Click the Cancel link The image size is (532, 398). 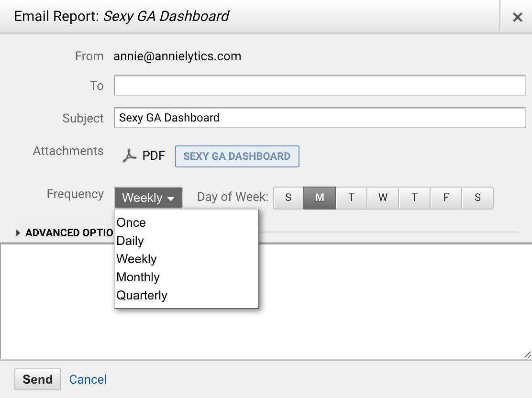pyautogui.click(x=88, y=379)
